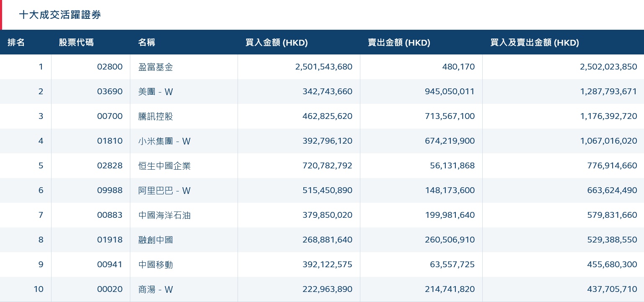Click sell amount 214,741,820
Screen dimensions: 644x302
(x=450, y=289)
